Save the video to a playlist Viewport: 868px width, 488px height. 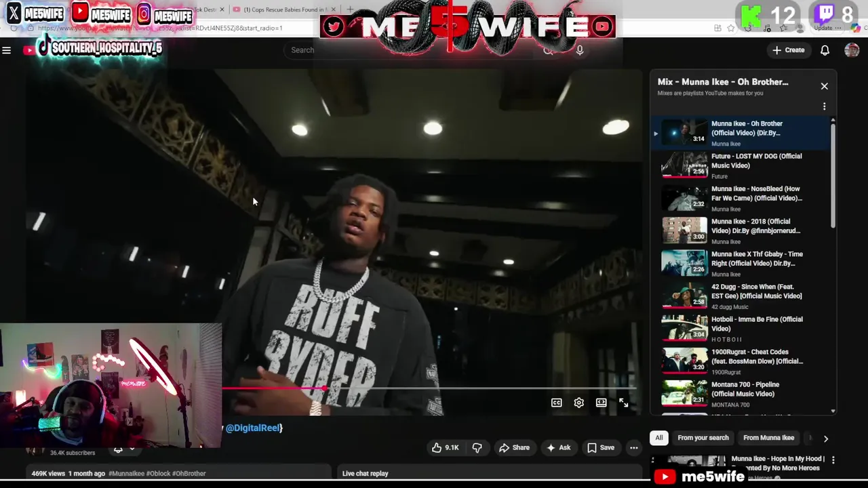pos(601,447)
